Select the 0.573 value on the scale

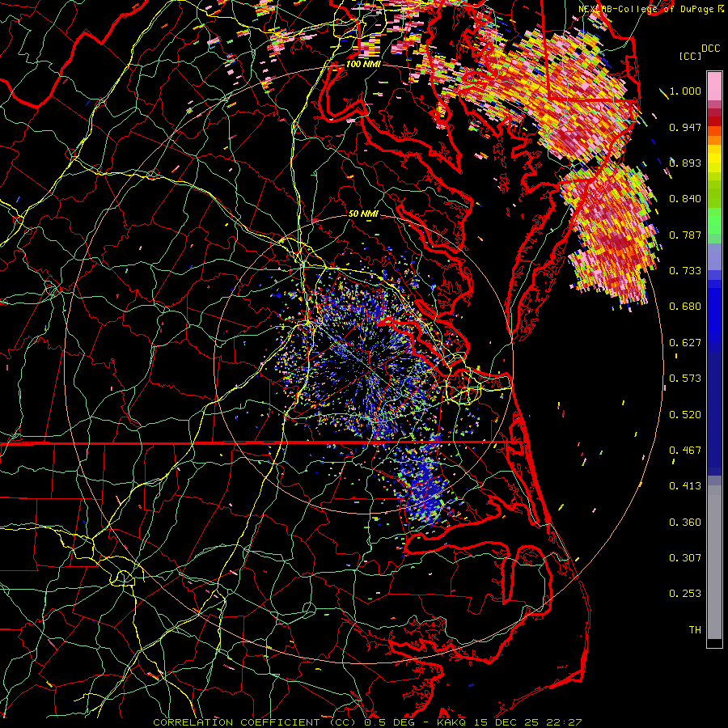point(685,379)
